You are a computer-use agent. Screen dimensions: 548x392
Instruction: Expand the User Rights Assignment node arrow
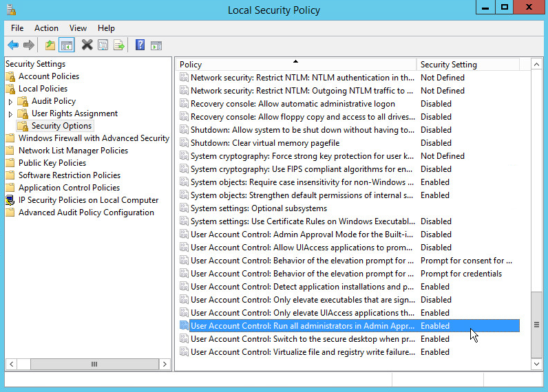[10, 113]
